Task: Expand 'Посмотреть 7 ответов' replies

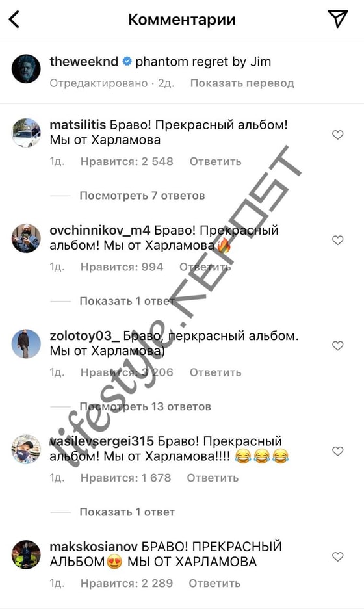Action: coord(142,196)
